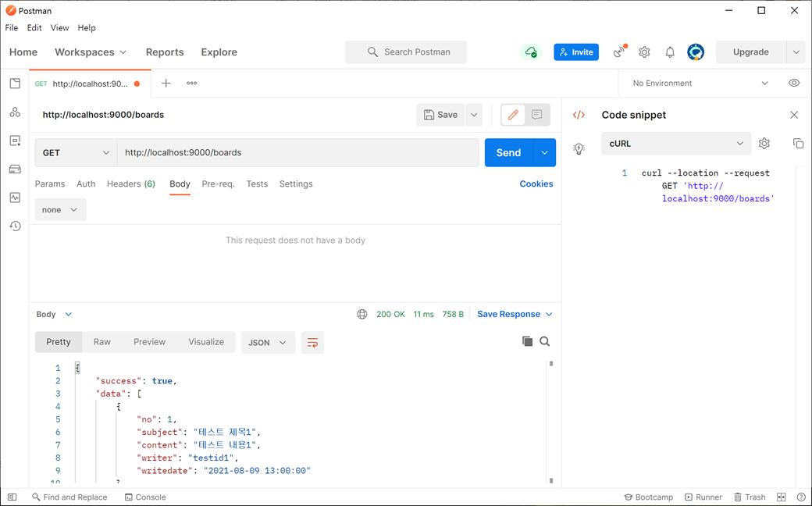
Task: Open the lightbulb info panel icon
Action: [x=579, y=148]
